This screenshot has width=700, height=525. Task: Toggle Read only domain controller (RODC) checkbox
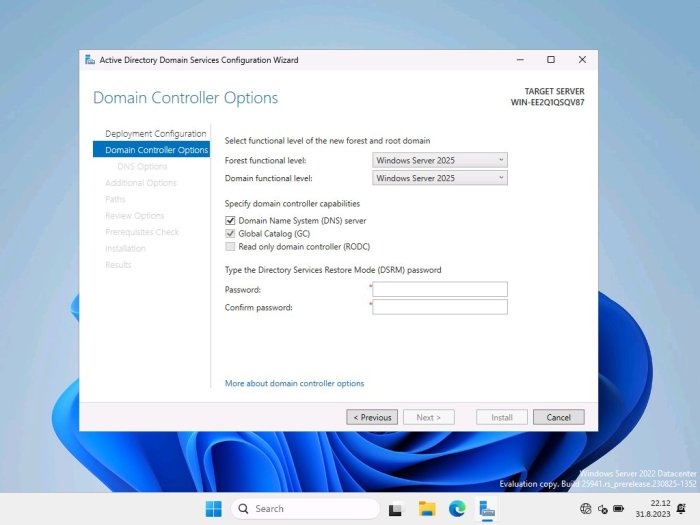[230, 246]
